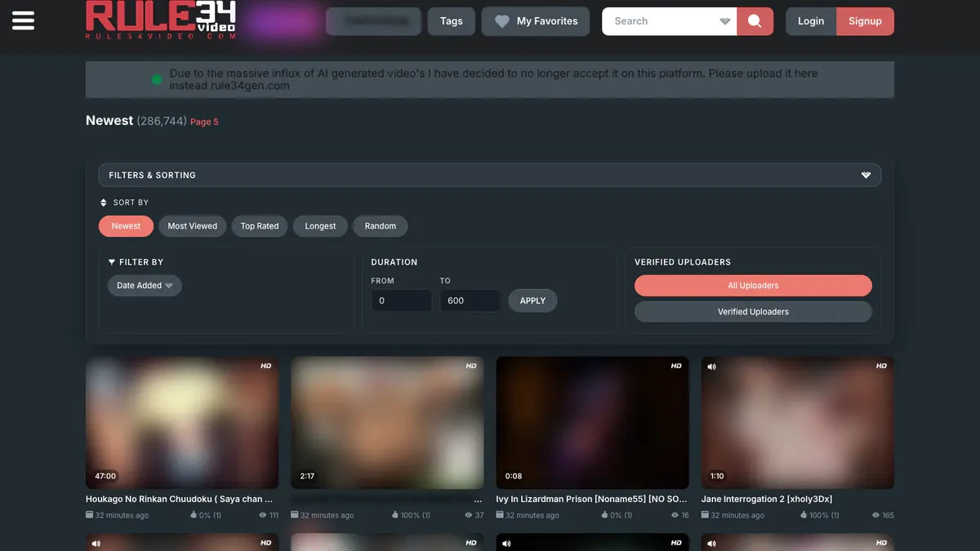Click the 47:00 duration label

pyautogui.click(x=105, y=476)
